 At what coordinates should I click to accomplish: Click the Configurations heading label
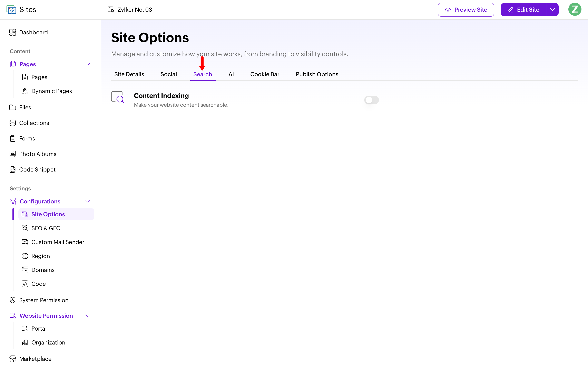tap(40, 202)
